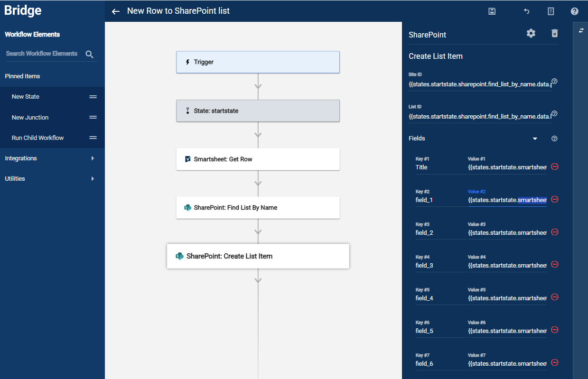
Task: Click the undo arrow icon
Action: 526,11
